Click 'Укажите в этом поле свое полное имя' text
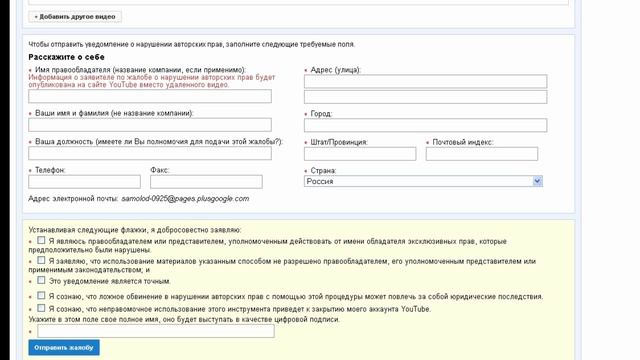The image size is (640, 360). (184, 319)
